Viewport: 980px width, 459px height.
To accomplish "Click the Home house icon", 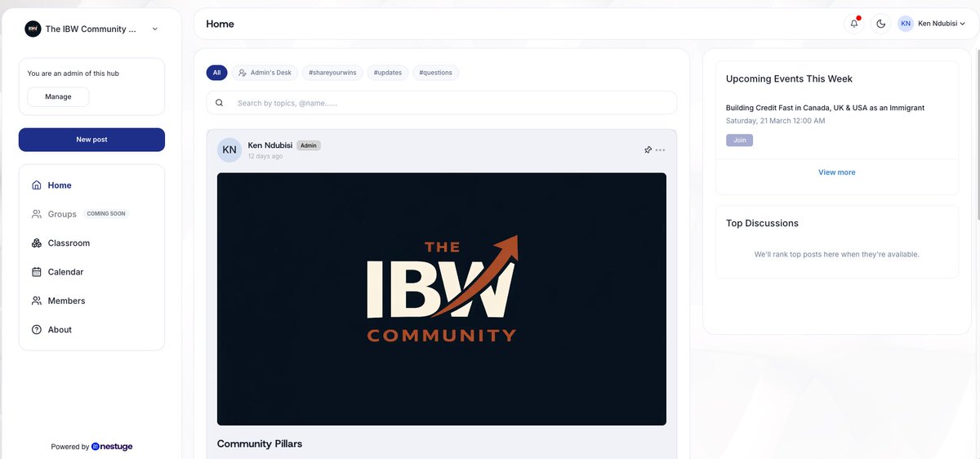I will pos(37,185).
